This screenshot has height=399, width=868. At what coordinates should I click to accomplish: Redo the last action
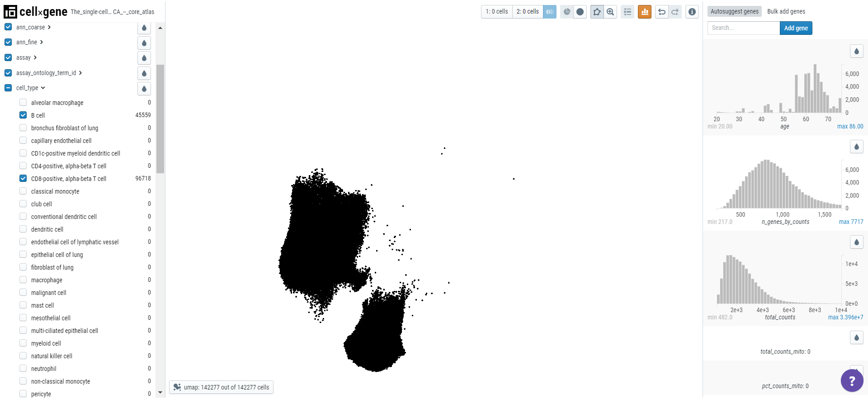tap(675, 12)
